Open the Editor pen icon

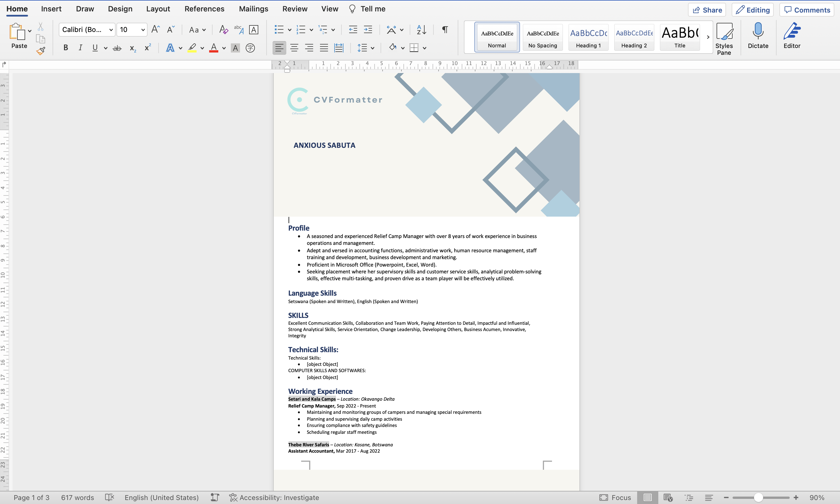792,36
